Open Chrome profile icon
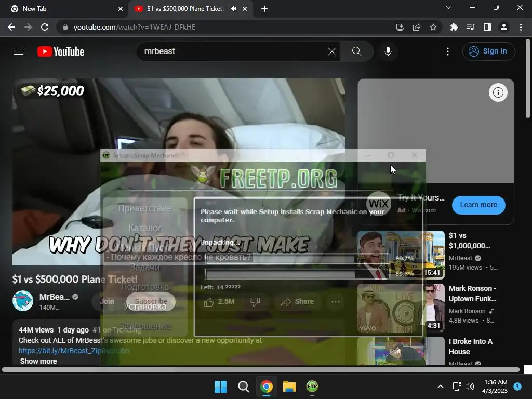The image size is (532, 399). pyautogui.click(x=504, y=27)
